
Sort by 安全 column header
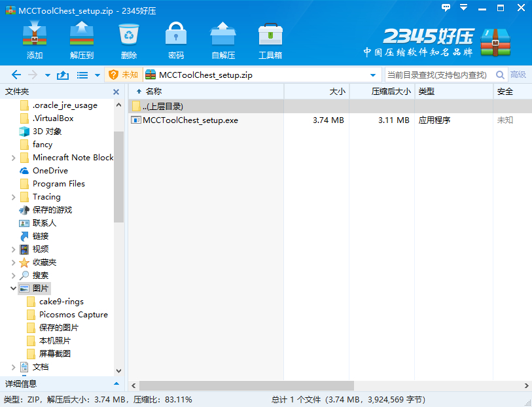point(512,91)
